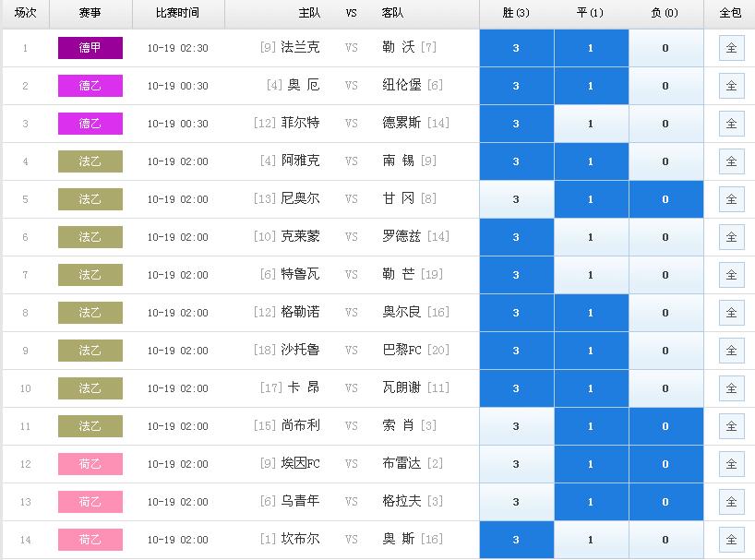Select loss (0) for 坎布尔 vs 奥斯
The width and height of the screenshot is (755, 560).
tap(665, 540)
